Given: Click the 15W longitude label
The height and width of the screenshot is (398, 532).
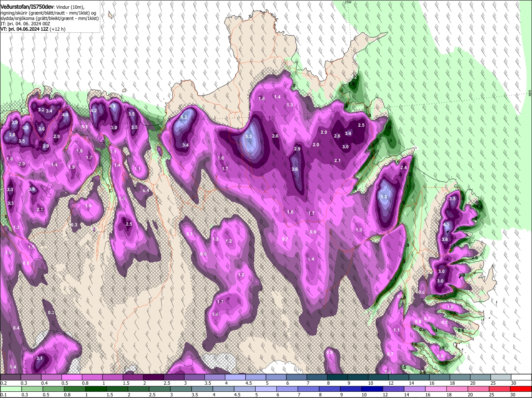Looking at the screenshot, I should 348,2.
